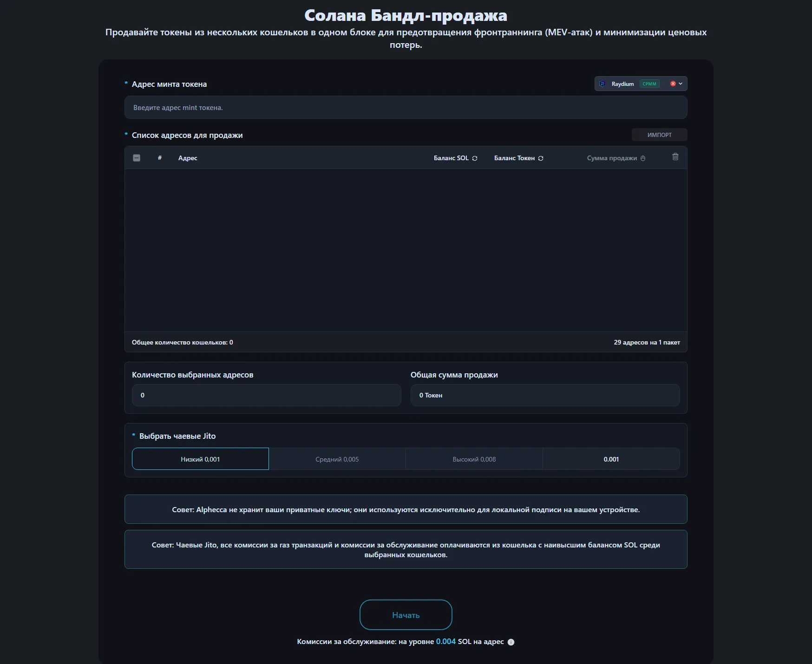
Task: Choose the high 0.008 Jito tip
Action: click(474, 459)
